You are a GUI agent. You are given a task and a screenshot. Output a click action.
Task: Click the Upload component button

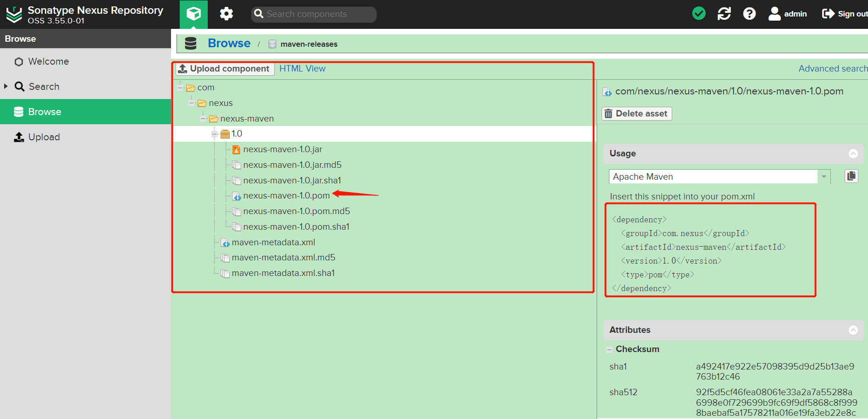coord(225,69)
